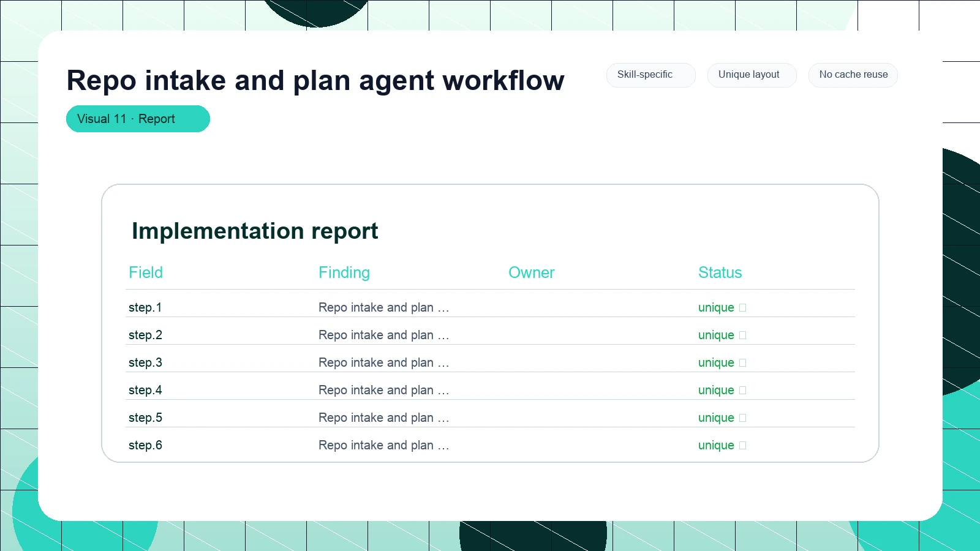The height and width of the screenshot is (551, 980).
Task: Click the finding text in step.1 row
Action: click(384, 307)
